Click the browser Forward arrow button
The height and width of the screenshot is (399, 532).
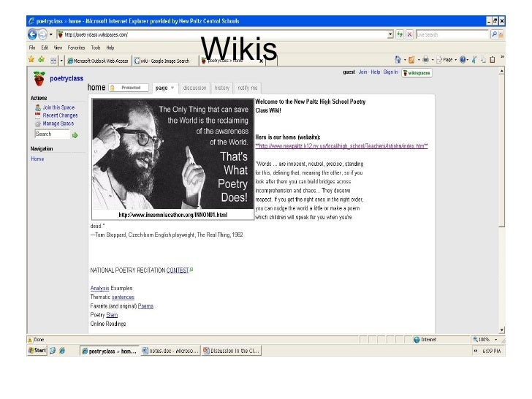coord(42,34)
